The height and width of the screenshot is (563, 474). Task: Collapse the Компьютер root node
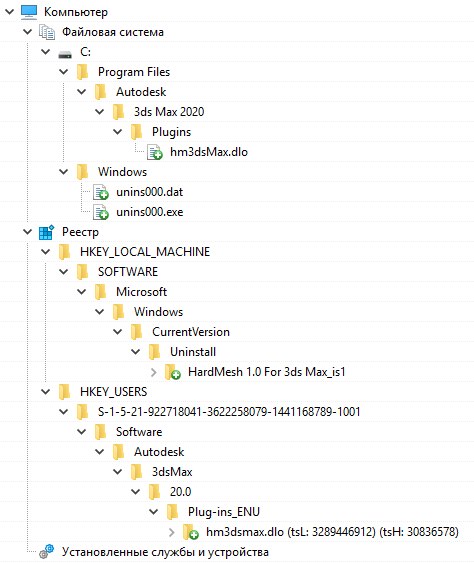[x=10, y=12]
